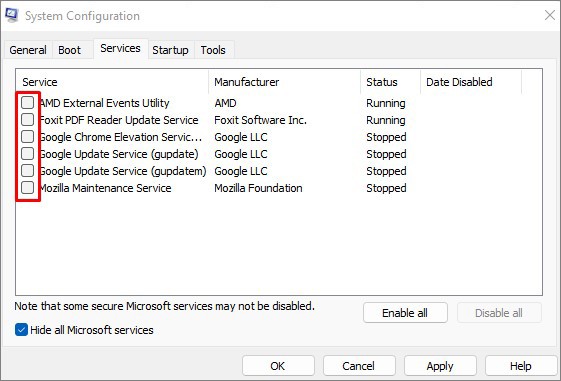Viewport: 561px width, 381px height.
Task: Click the AMD manufacturer cell
Action: [225, 103]
